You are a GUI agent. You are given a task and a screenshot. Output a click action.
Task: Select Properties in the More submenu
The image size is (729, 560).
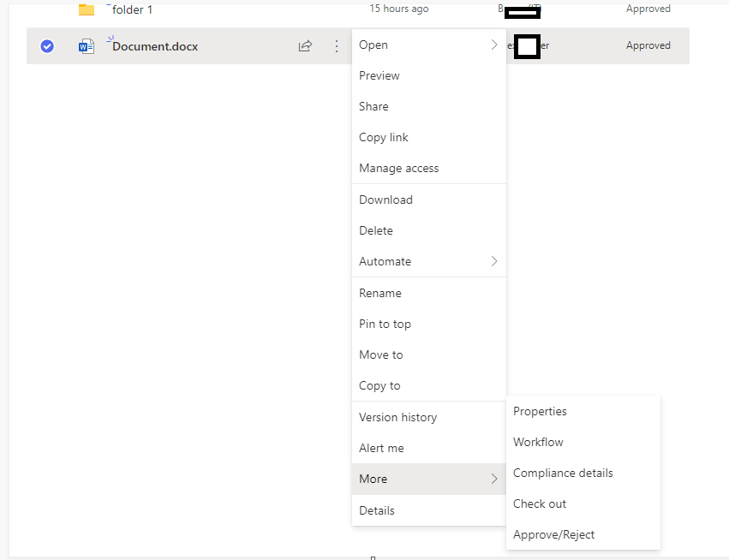pos(583,411)
